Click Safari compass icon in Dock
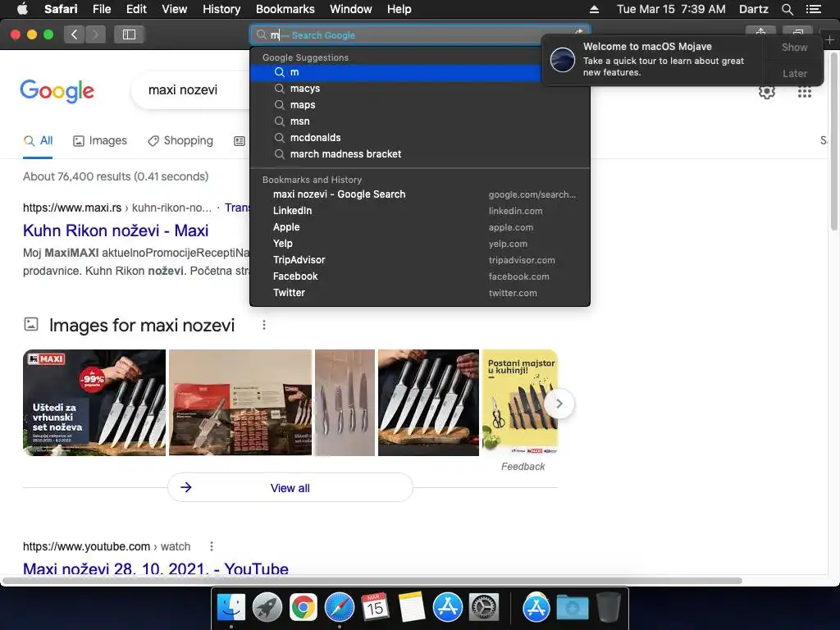 tap(339, 608)
